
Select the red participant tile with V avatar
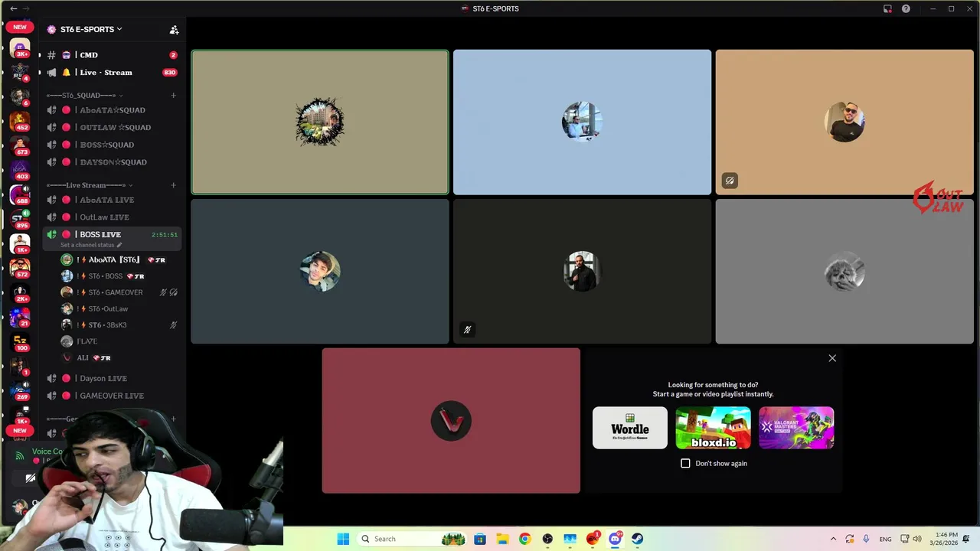pos(451,421)
